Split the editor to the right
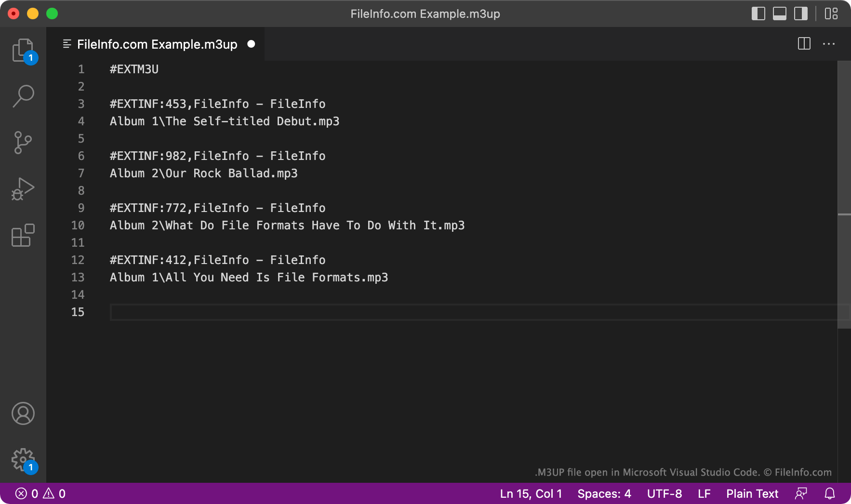Screen dimensions: 851x504 pyautogui.click(x=804, y=44)
